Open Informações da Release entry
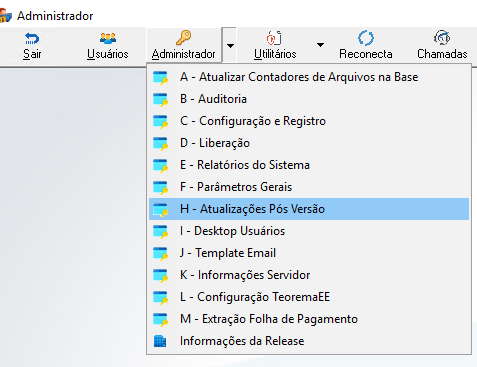477x367 pixels. tap(309, 341)
